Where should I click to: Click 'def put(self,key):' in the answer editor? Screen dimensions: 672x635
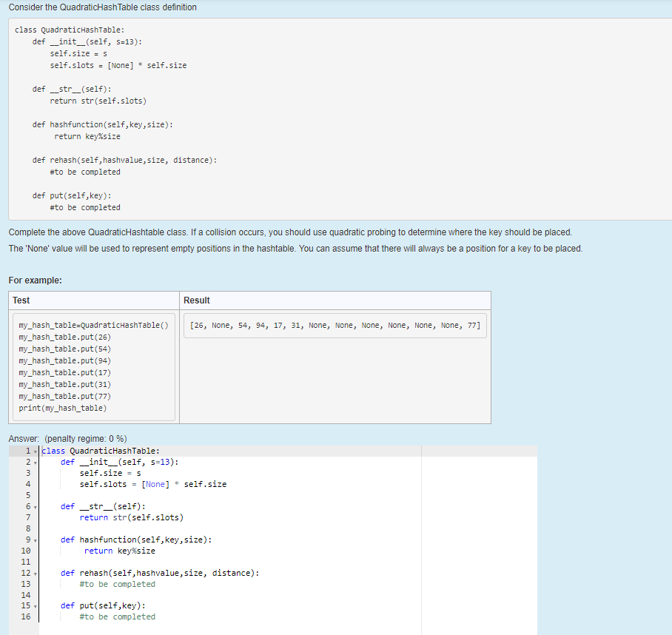[x=103, y=605]
